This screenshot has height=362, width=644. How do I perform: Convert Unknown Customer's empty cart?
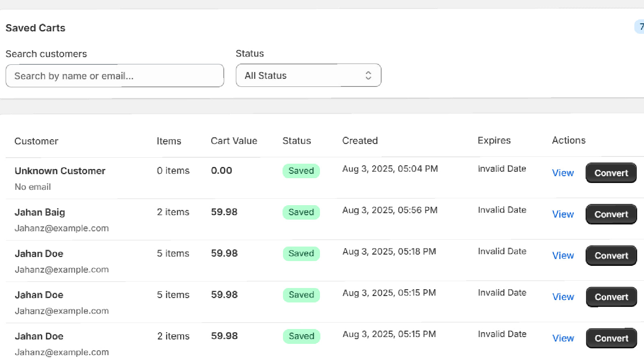[x=611, y=173]
